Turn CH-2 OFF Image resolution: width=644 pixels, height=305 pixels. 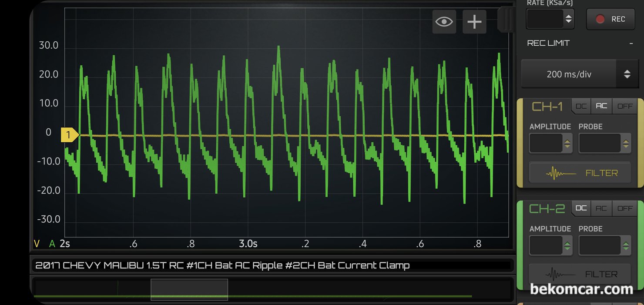[624, 208]
